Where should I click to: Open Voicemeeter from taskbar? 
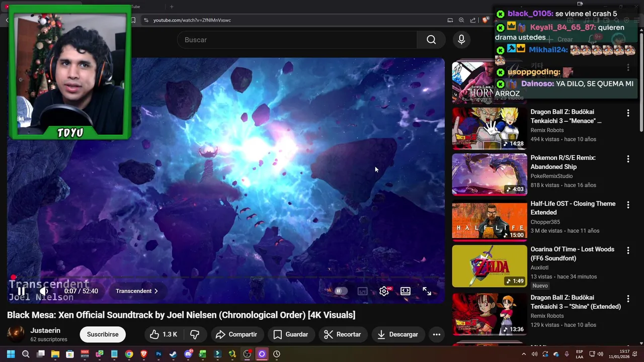[x=85, y=354]
